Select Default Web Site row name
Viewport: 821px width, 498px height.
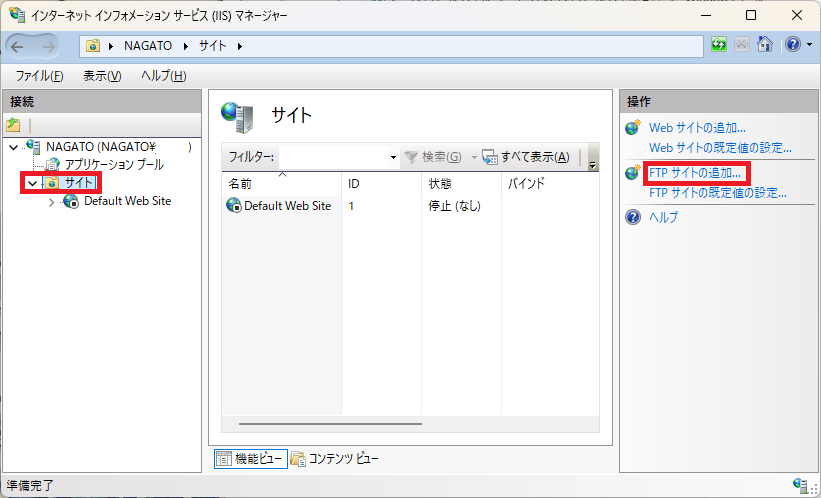pos(287,206)
